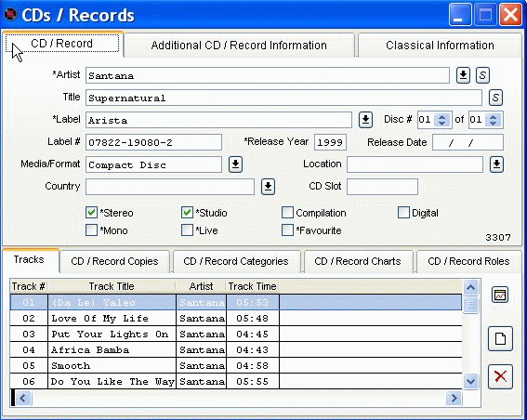Open Additional CD / Record Information tab
This screenshot has height=420, width=527.
pyautogui.click(x=239, y=45)
